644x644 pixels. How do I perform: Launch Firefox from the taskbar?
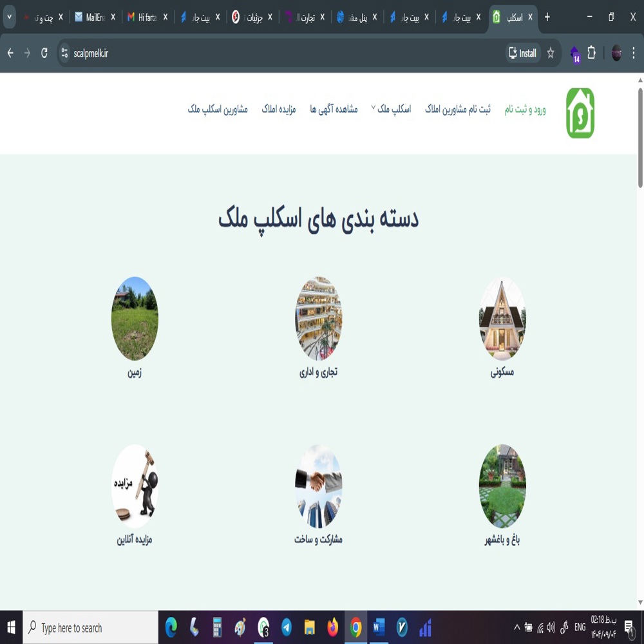(332, 627)
